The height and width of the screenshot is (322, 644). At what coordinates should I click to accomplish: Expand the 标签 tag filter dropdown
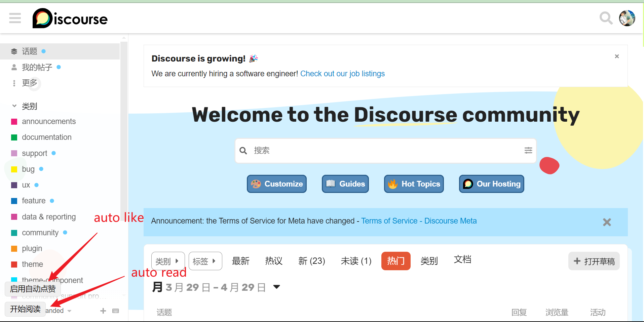[x=205, y=261]
